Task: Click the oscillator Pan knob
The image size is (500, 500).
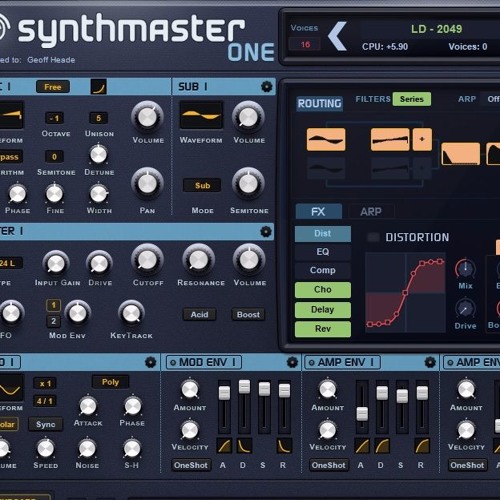Action: (147, 184)
